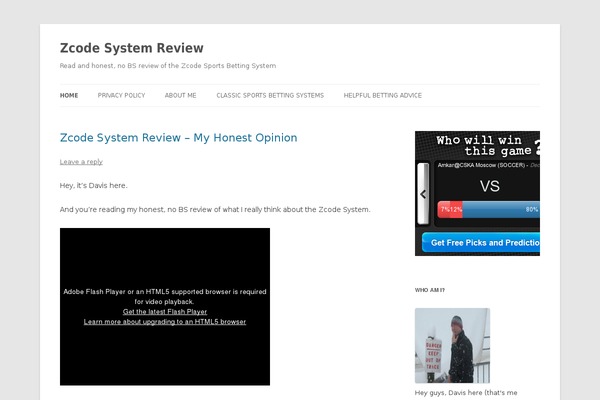Open Classic Sports Betting Systems menu
The height and width of the screenshot is (400, 600).
click(270, 95)
